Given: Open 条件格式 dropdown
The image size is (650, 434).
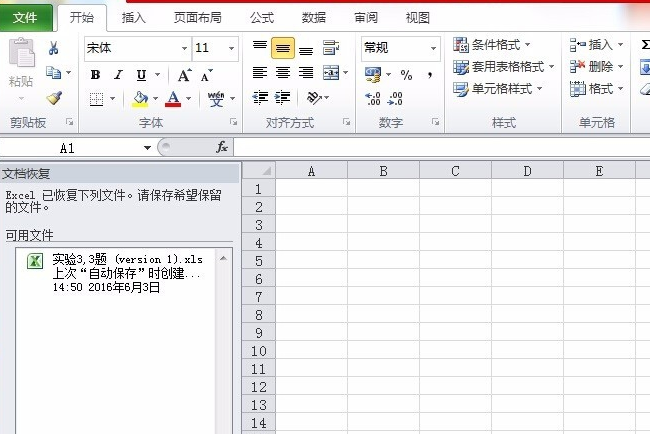Looking at the screenshot, I should pyautogui.click(x=492, y=44).
